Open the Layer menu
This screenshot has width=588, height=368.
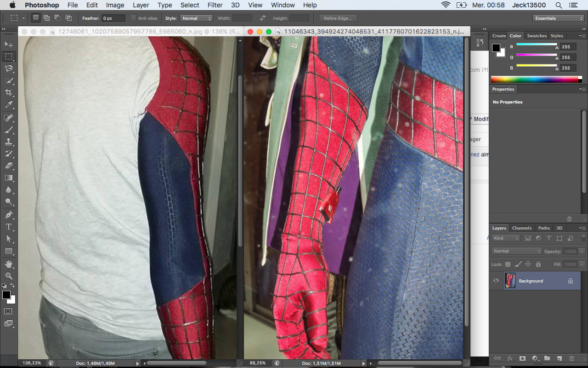point(141,5)
